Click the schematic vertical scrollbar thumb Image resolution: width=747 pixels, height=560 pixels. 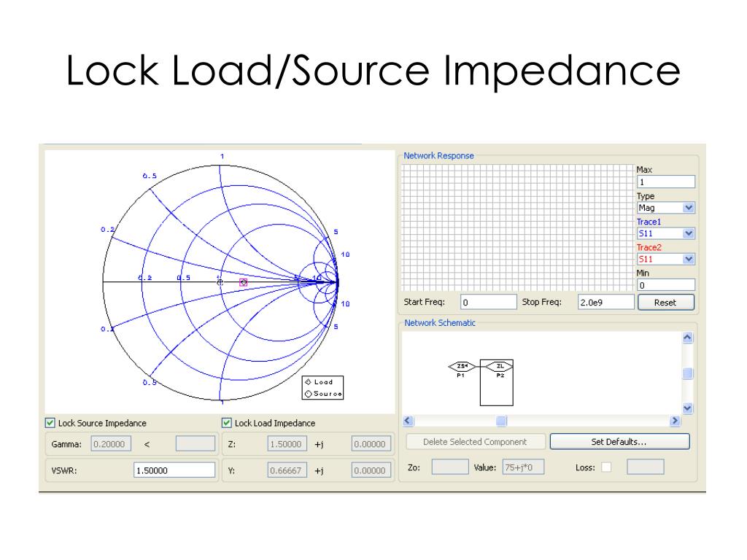click(x=687, y=373)
